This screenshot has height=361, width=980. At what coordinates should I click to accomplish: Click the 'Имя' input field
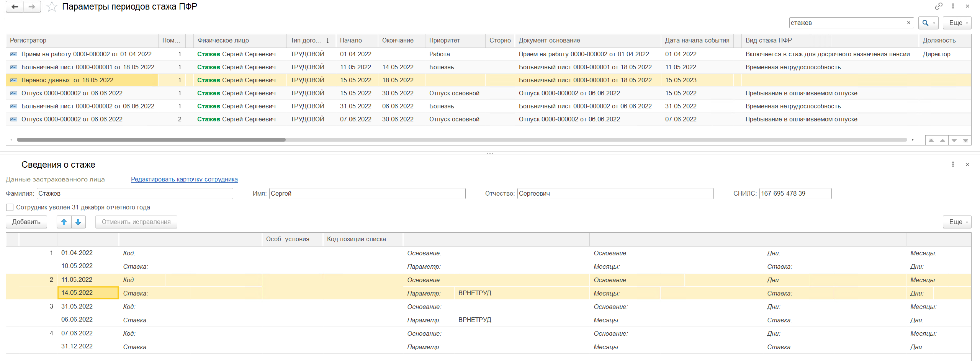[x=367, y=193]
